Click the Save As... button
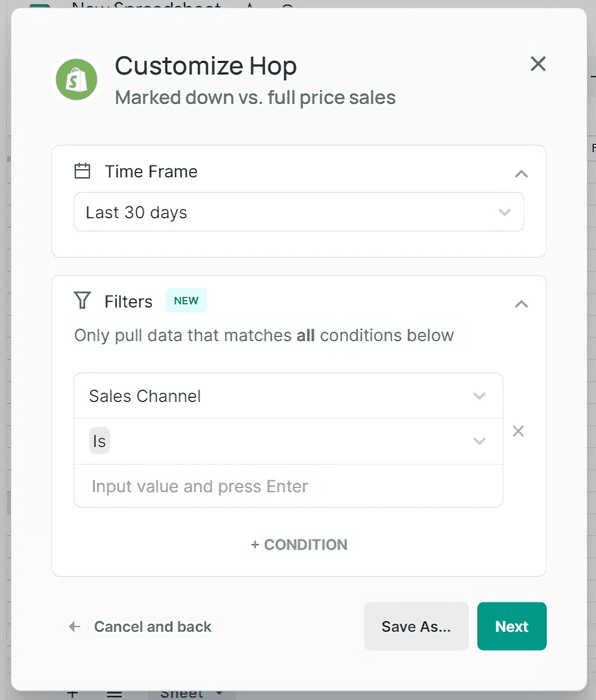 (x=416, y=626)
